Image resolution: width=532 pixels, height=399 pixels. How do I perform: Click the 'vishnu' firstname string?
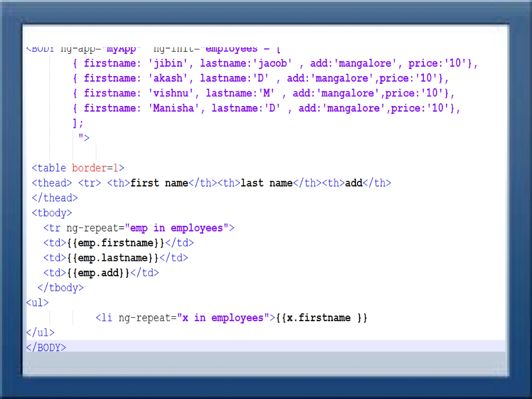(171, 93)
